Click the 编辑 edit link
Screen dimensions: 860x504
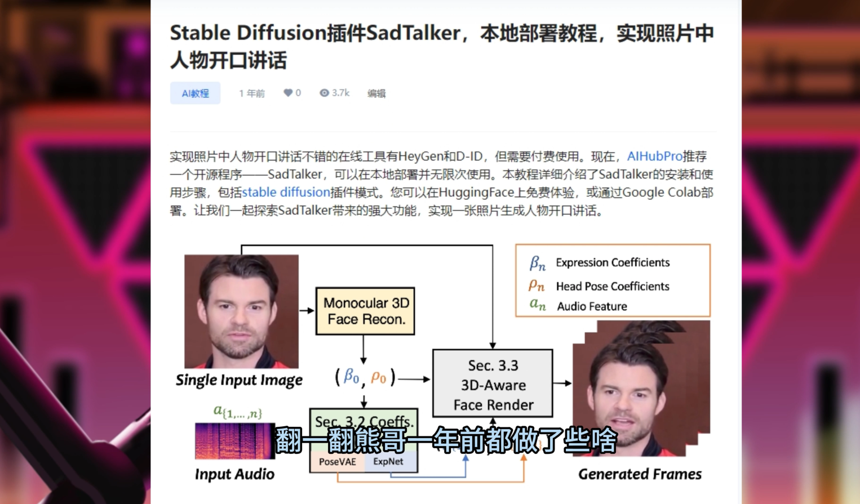(x=376, y=93)
